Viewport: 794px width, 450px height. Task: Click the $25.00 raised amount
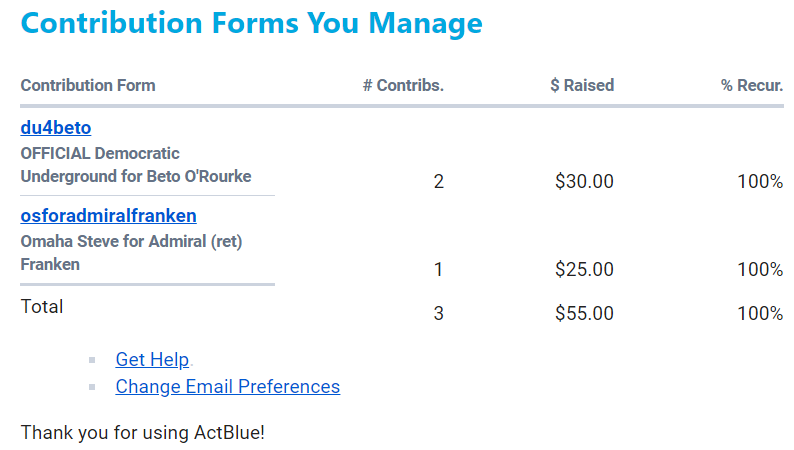click(584, 270)
